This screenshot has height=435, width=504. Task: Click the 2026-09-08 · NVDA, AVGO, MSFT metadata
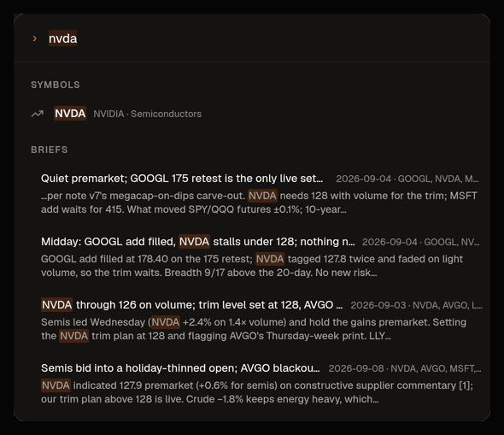pyautogui.click(x=405, y=368)
